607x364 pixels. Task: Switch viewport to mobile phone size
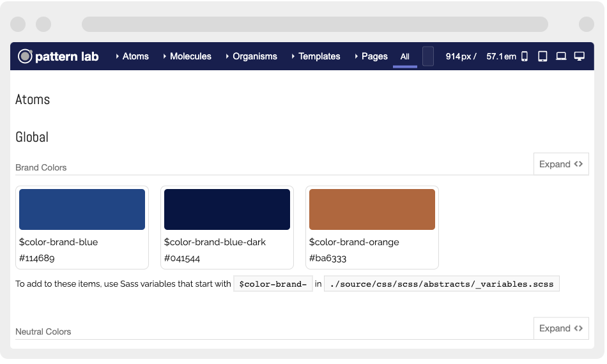525,56
